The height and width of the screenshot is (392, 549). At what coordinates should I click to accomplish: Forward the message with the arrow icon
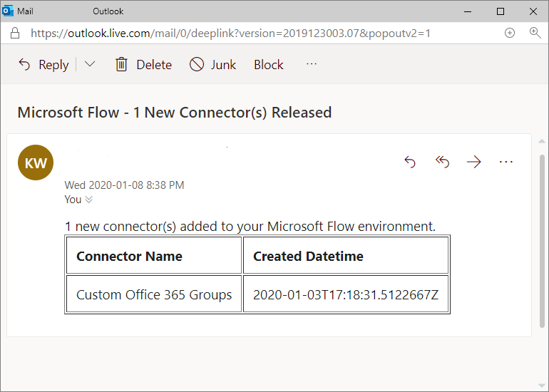(x=473, y=162)
